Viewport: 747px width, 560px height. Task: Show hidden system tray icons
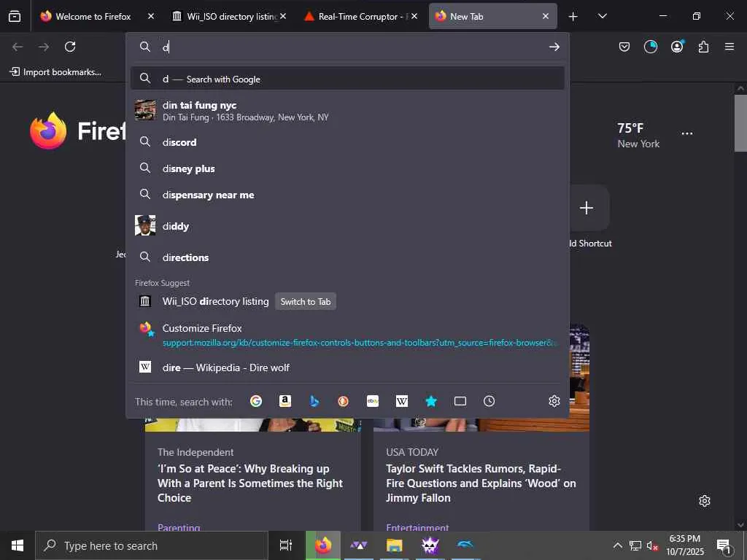coord(617,545)
